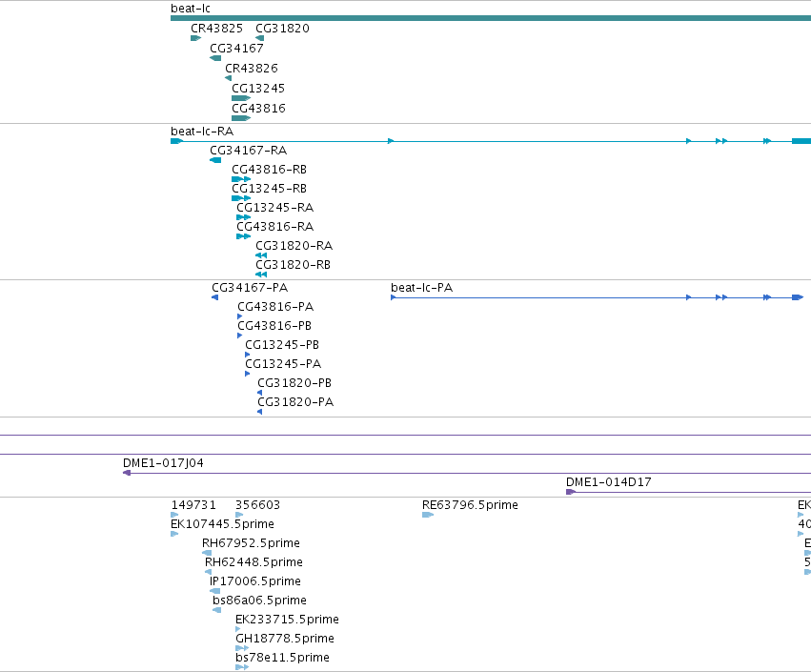This screenshot has height=672, width=811.
Task: Select the beat-Ic gene label
Action: click(x=191, y=9)
